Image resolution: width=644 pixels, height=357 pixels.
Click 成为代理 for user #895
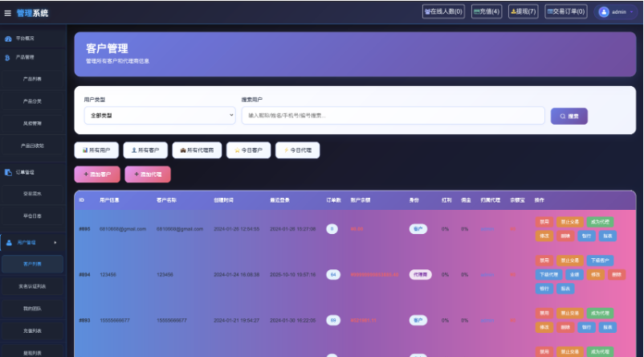[599, 221]
